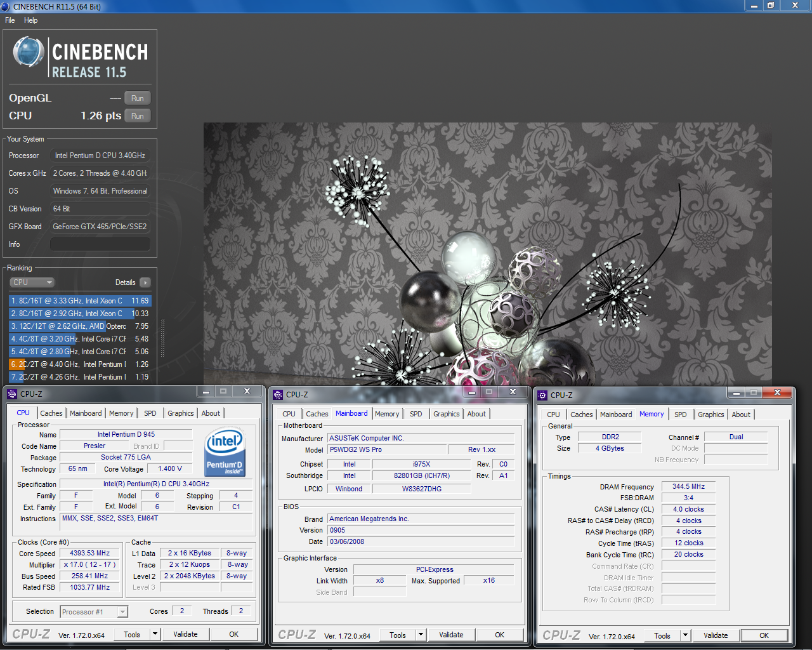Switch to CPU tab in middle CPU-Z window
812x650 pixels.
click(x=289, y=414)
